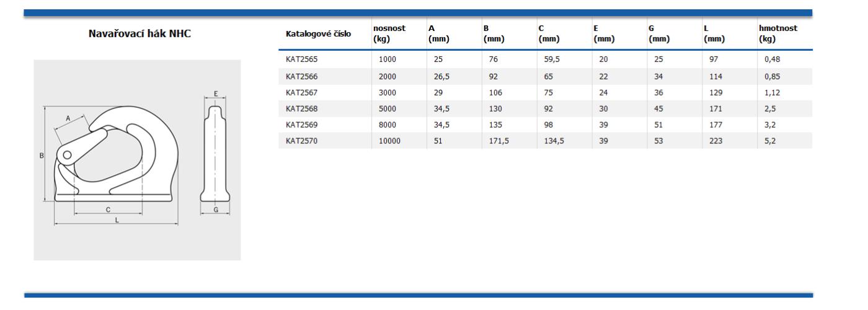Click the dimension label 'C' in the drawing
The width and height of the screenshot is (868, 310).
click(x=108, y=210)
